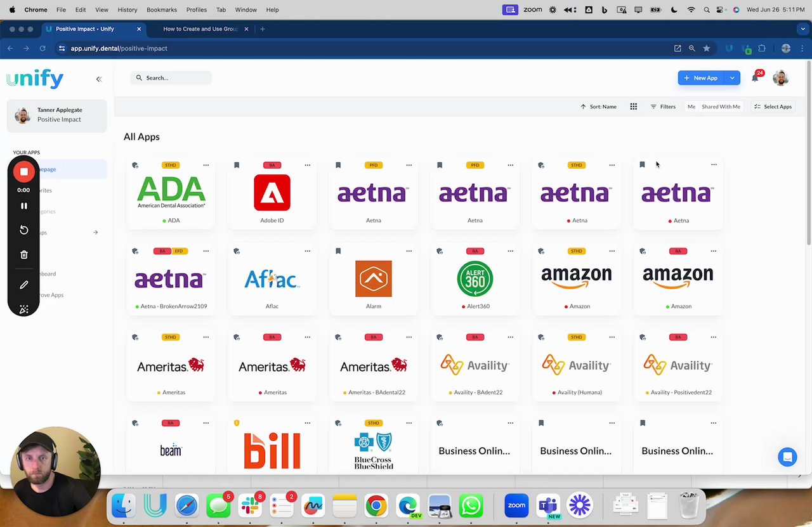Open three-dot menu on Aflac card

pyautogui.click(x=307, y=251)
